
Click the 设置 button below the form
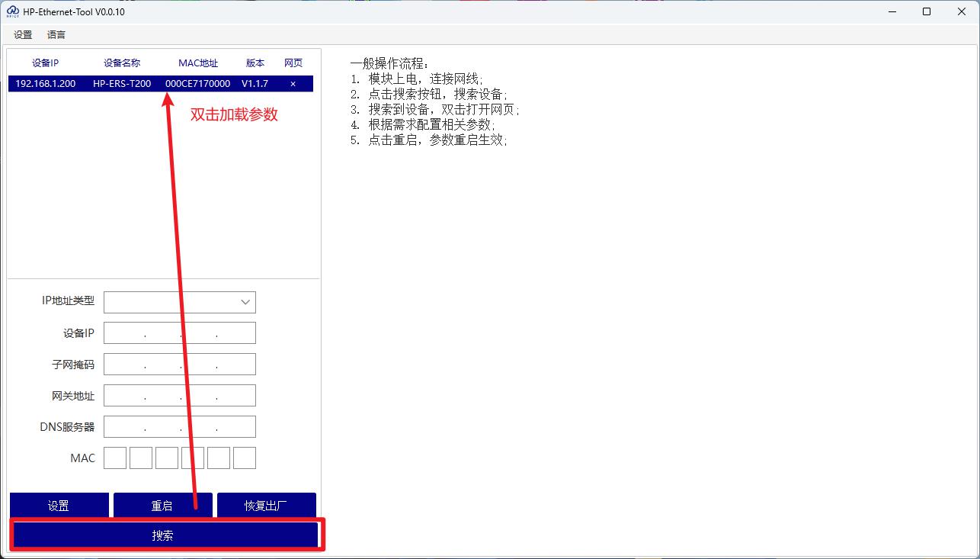point(59,505)
